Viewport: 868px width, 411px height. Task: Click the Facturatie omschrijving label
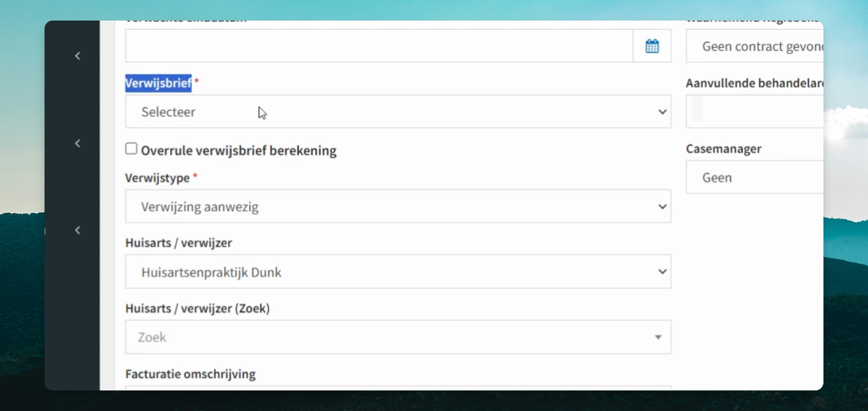(x=190, y=374)
